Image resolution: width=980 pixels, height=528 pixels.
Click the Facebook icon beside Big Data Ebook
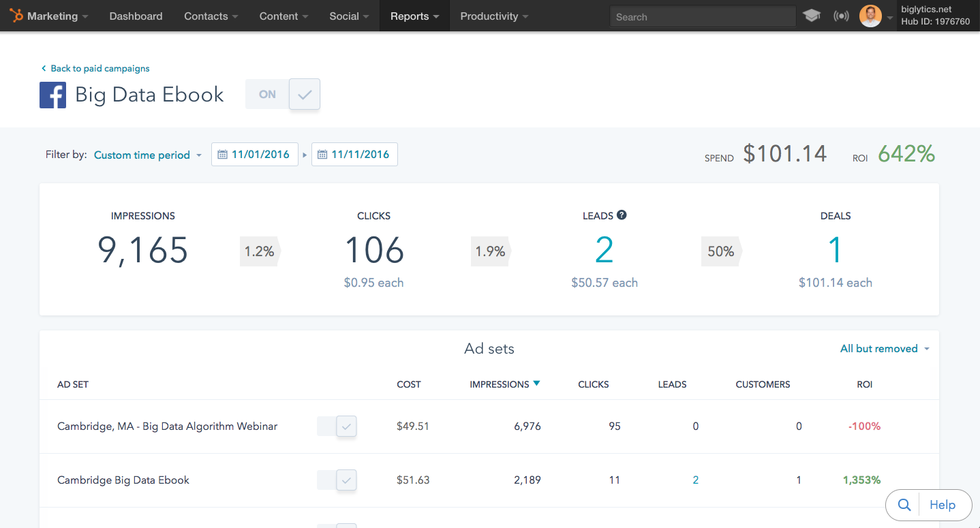click(x=52, y=95)
